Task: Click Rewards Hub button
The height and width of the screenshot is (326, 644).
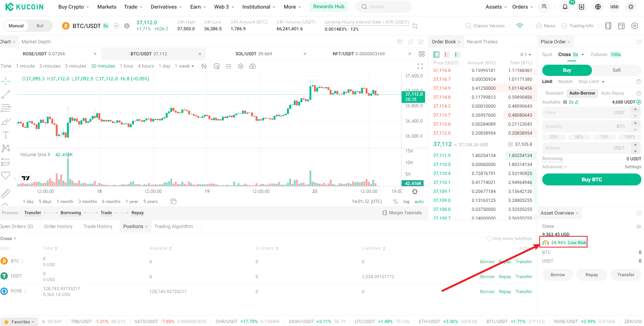Action: tap(329, 6)
